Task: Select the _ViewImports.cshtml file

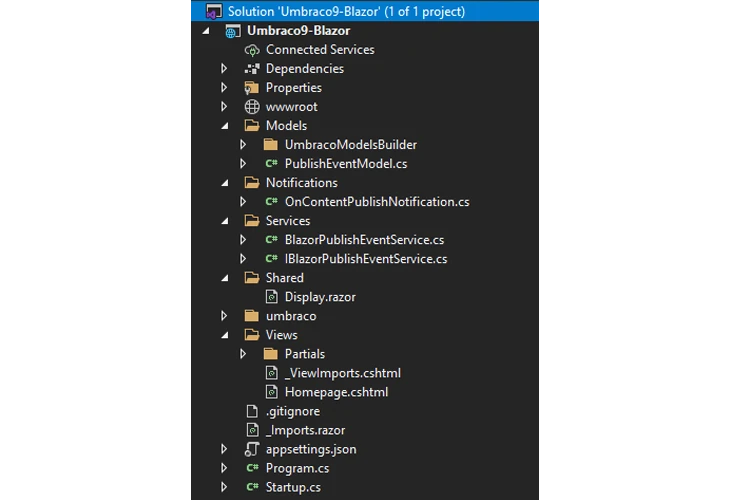Action: [x=343, y=373]
